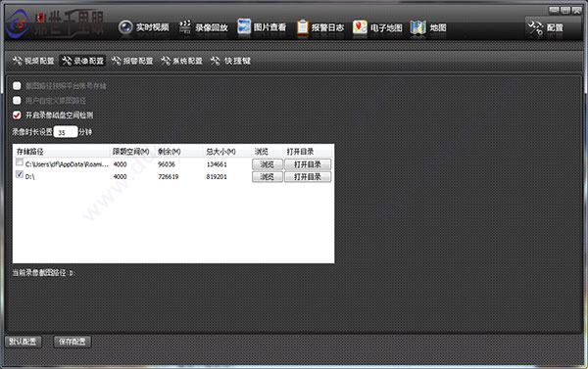The image size is (588, 369).
Task: Click the application logo in the corner
Action: click(18, 23)
